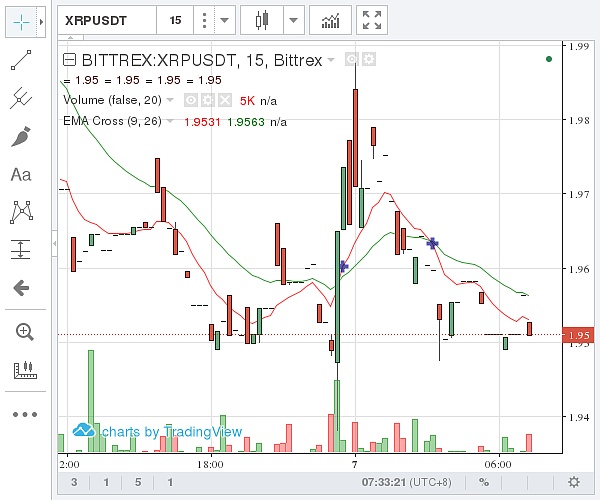The width and height of the screenshot is (600, 500).
Task: Open the three-dots more tools menu
Action: pos(25,414)
